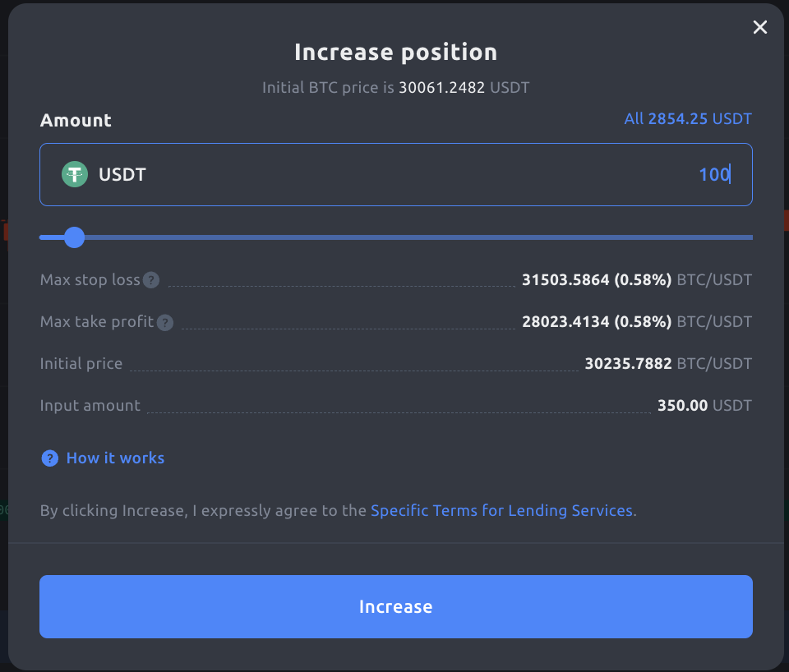
Task: Click the initial BTC price 30061.2482
Action: pos(442,88)
